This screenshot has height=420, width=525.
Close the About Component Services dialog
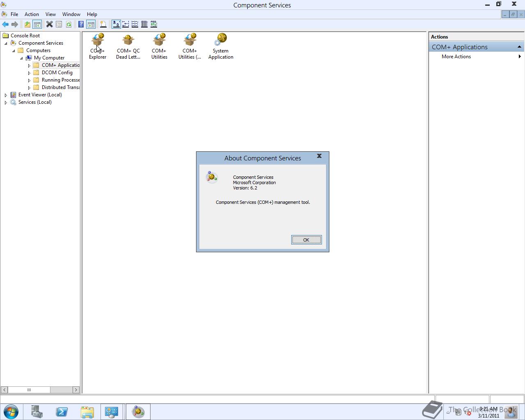pos(319,156)
